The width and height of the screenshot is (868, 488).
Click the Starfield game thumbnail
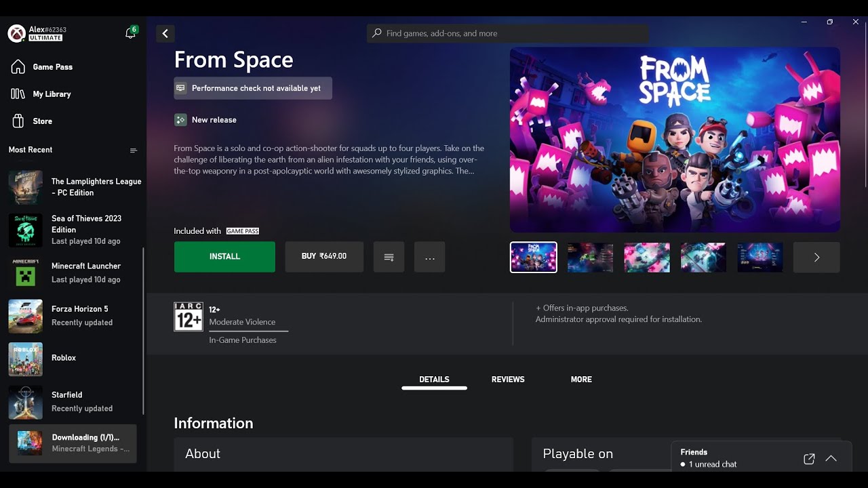26,402
